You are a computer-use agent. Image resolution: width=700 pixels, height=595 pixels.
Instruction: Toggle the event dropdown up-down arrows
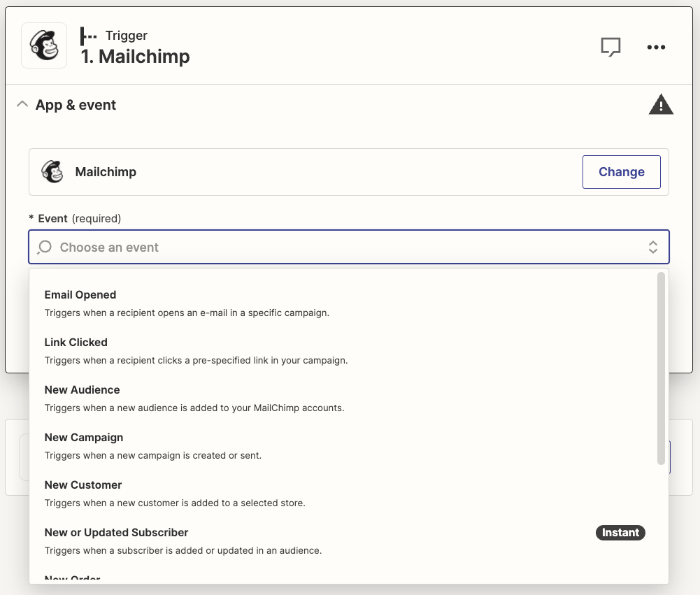click(652, 247)
